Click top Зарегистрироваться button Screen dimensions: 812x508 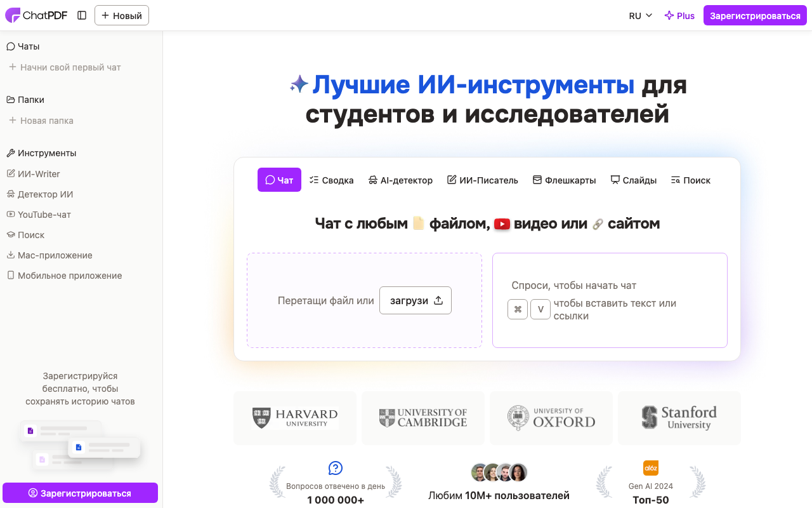(755, 16)
